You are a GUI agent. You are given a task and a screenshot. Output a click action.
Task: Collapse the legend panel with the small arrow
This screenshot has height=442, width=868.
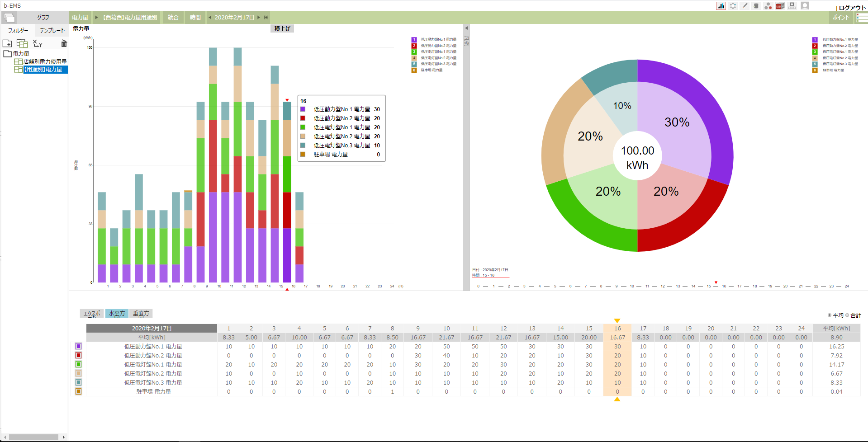point(466,28)
